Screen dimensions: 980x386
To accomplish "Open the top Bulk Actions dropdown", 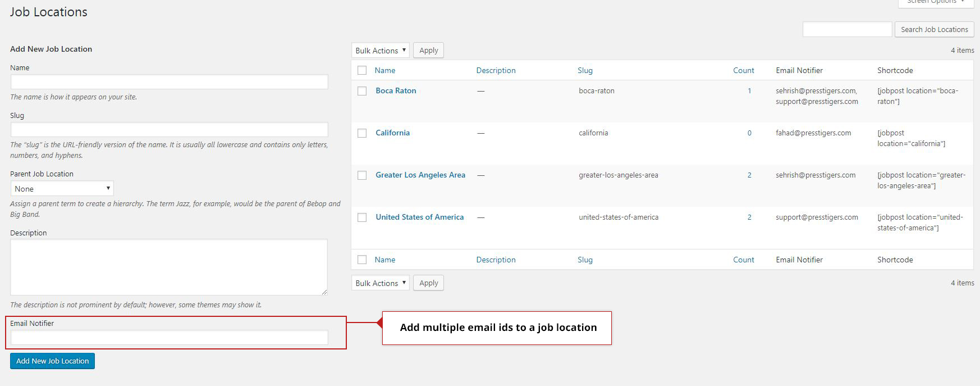I will click(x=380, y=51).
